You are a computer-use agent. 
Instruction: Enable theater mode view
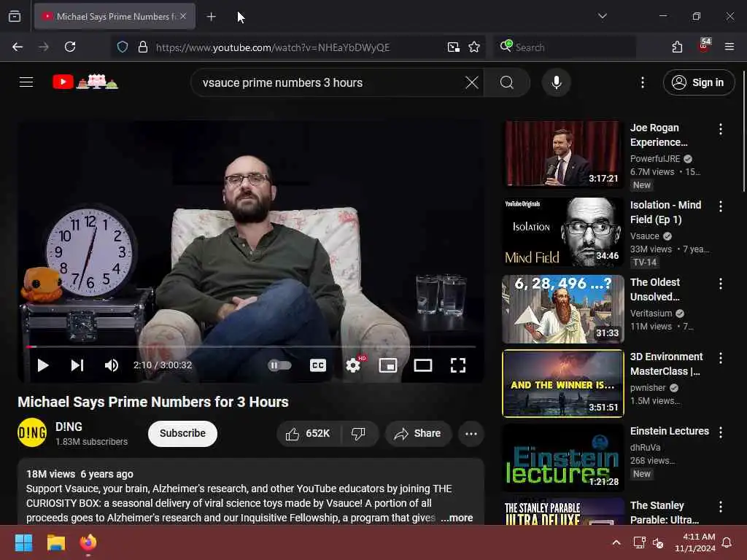[x=423, y=365]
